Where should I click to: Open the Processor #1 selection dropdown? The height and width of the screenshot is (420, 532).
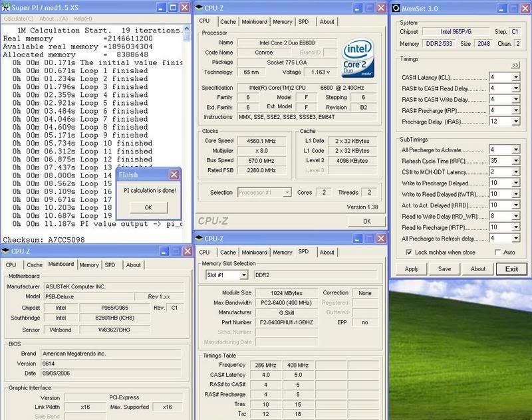click(287, 193)
